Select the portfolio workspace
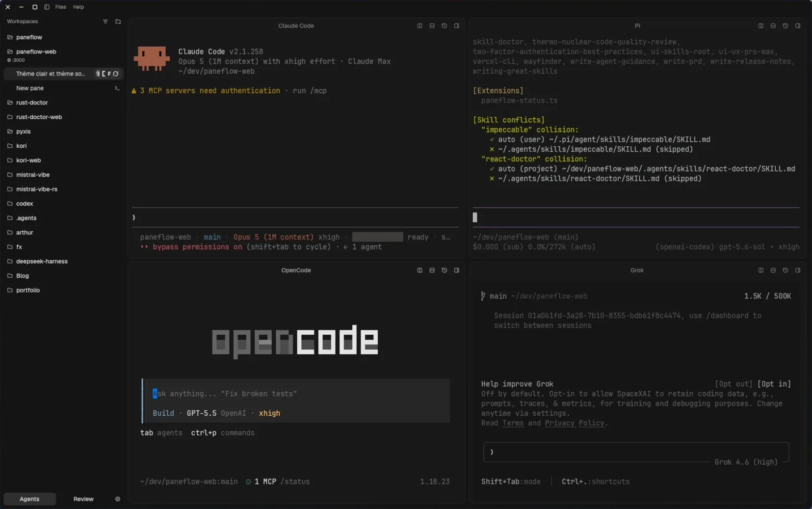The image size is (812, 509). click(63, 291)
